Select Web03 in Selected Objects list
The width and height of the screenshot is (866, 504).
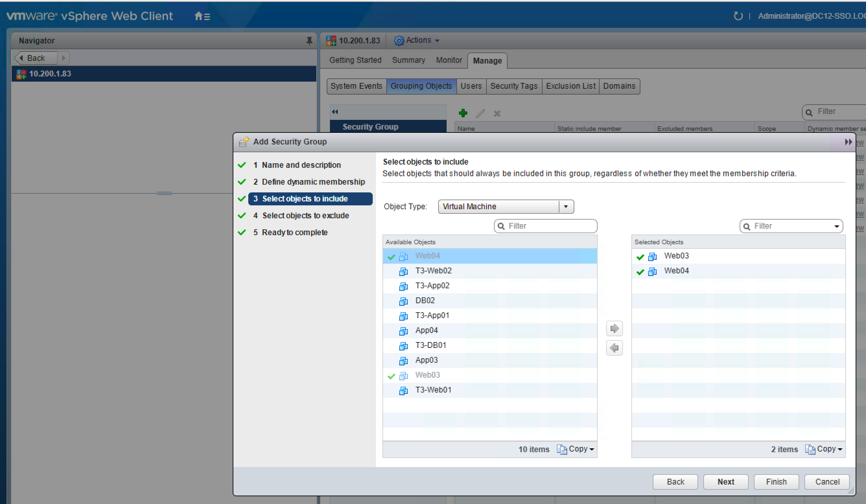click(x=676, y=256)
